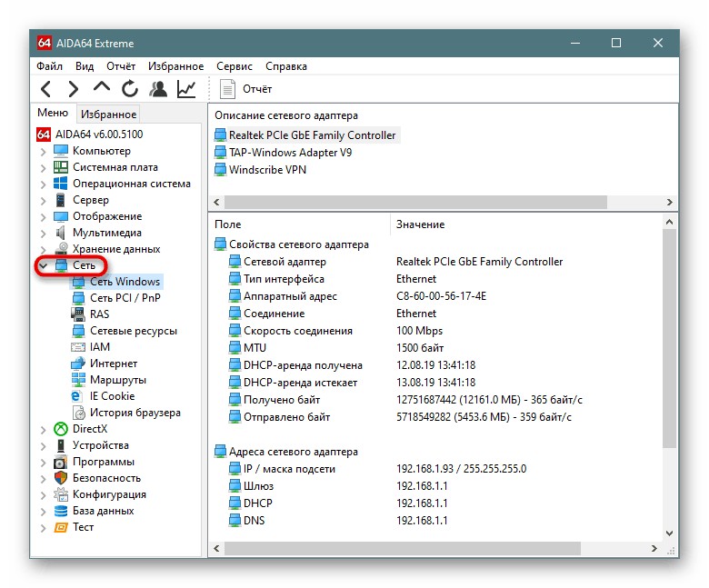Expand the Тест tree node chevron
Screen dimensions: 709x588
click(43, 527)
